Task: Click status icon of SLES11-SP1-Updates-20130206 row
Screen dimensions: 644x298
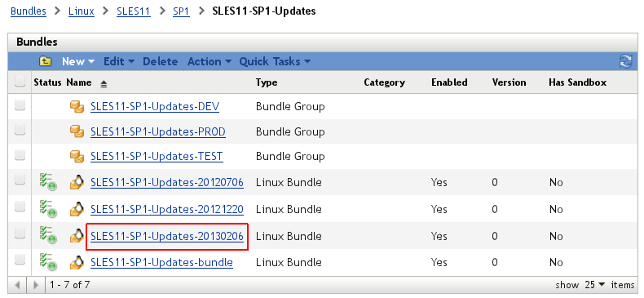Action: [x=48, y=235]
